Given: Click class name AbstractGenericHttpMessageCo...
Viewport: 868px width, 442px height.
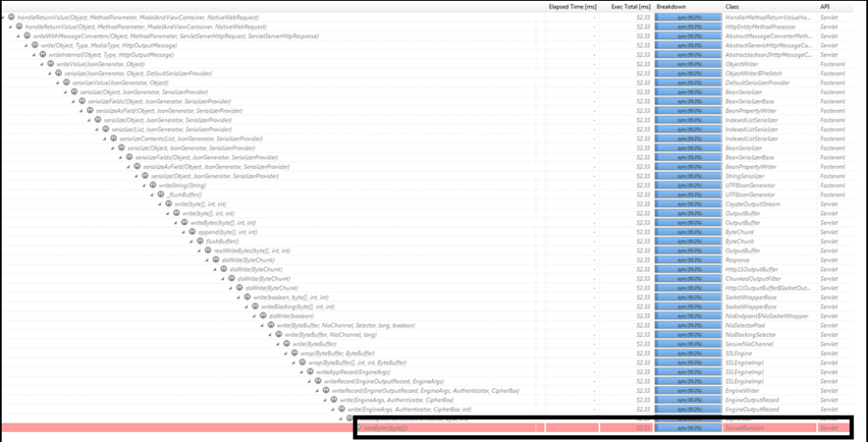Looking at the screenshot, I should click(x=769, y=46).
